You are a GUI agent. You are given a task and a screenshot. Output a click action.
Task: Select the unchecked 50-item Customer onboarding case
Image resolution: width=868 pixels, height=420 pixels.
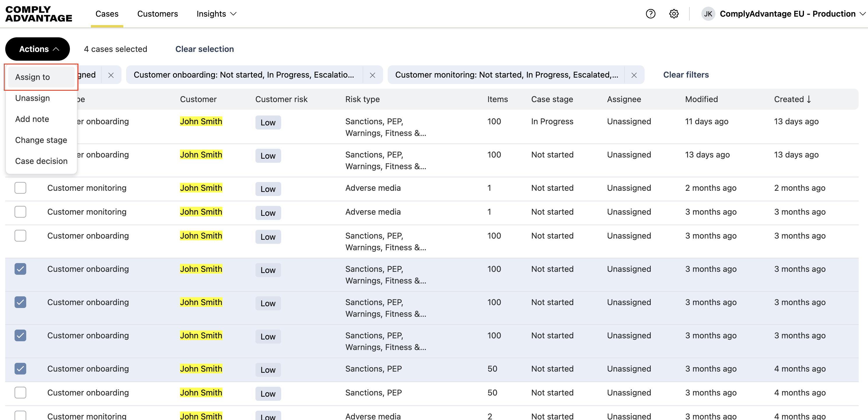coord(20,393)
